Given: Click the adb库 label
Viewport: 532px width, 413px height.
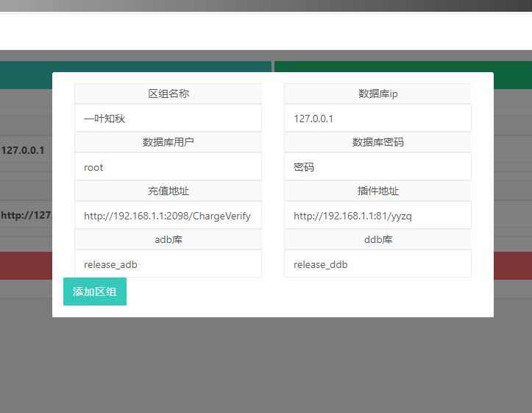Looking at the screenshot, I should pyautogui.click(x=169, y=239).
